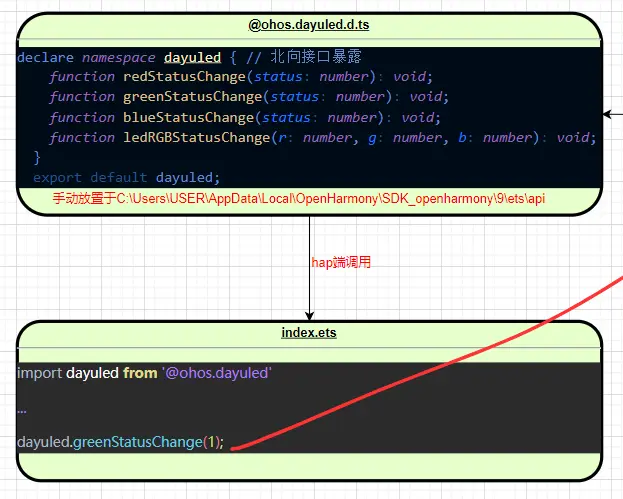Click the red SDK path note 'C:\Users\USER\AppData...'
Screen dimensions: 623x499
298,198
